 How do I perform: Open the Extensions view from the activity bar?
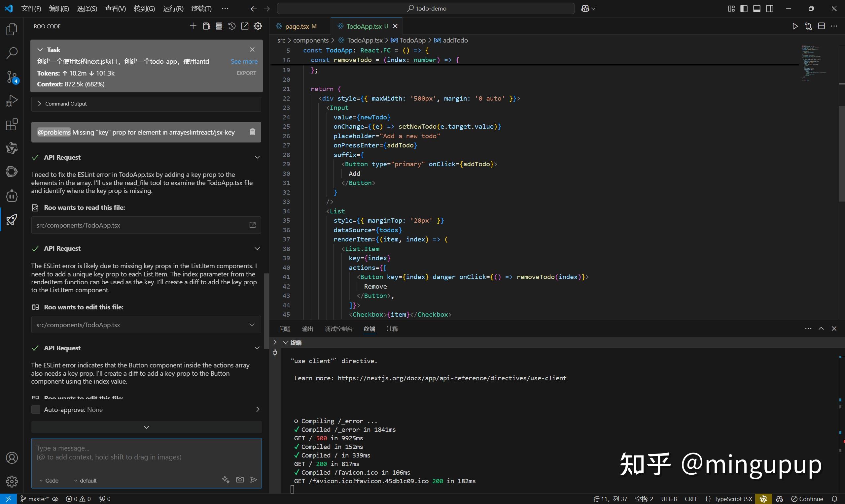(x=12, y=125)
